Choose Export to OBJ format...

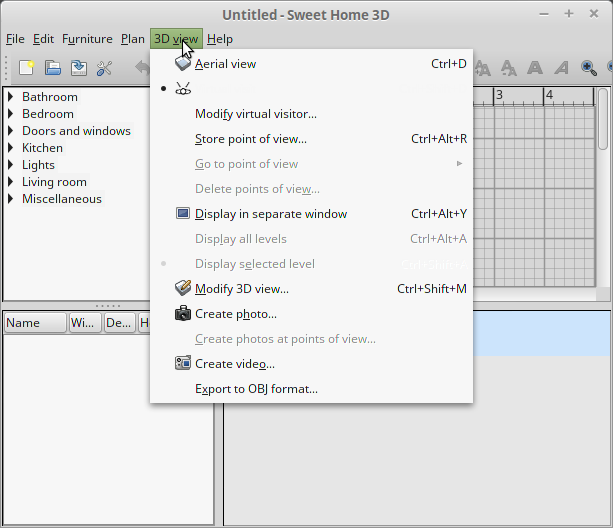pos(311,389)
